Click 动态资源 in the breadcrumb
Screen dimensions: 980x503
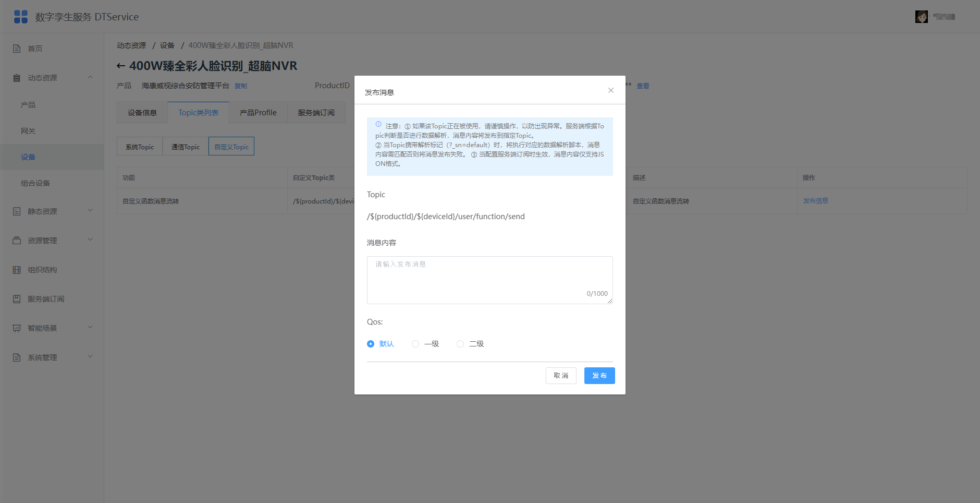[x=131, y=45]
